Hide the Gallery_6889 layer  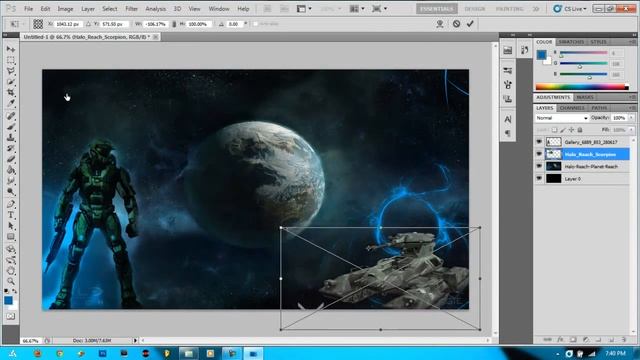(x=539, y=142)
